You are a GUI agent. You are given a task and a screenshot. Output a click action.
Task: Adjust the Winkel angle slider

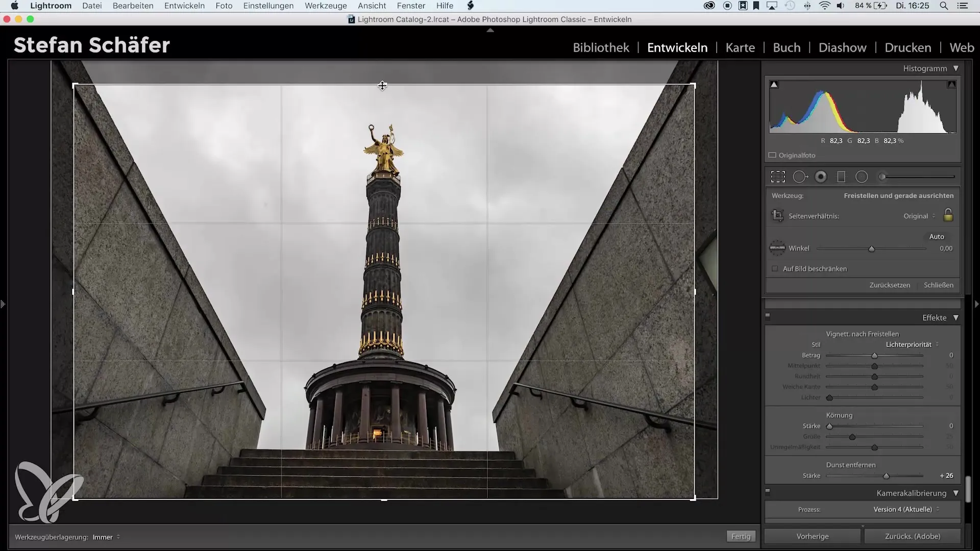872,248
